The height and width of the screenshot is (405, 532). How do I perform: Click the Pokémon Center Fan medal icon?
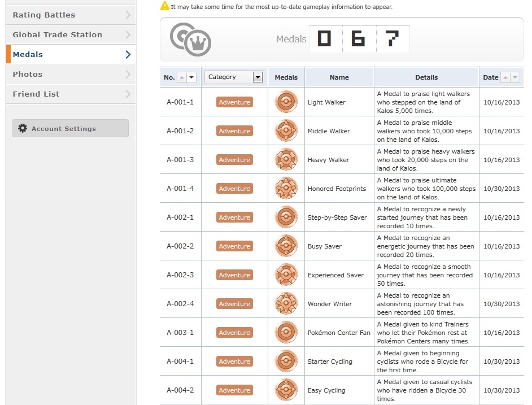click(286, 333)
